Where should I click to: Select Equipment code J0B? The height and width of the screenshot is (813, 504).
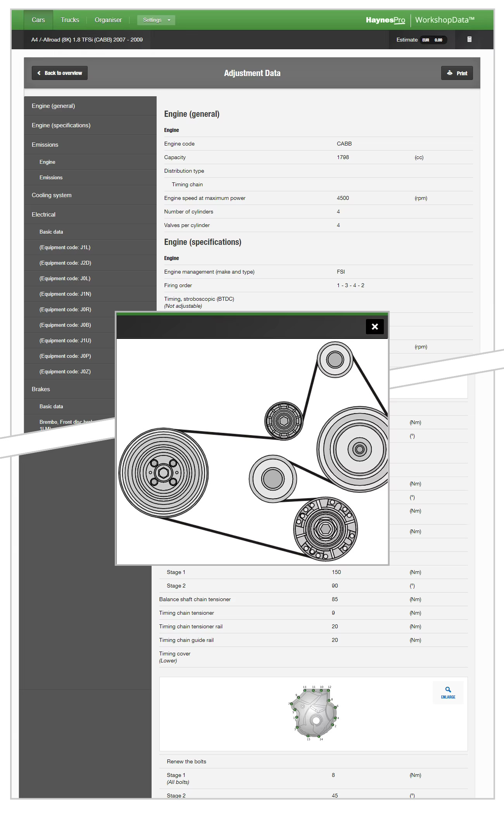coord(70,325)
